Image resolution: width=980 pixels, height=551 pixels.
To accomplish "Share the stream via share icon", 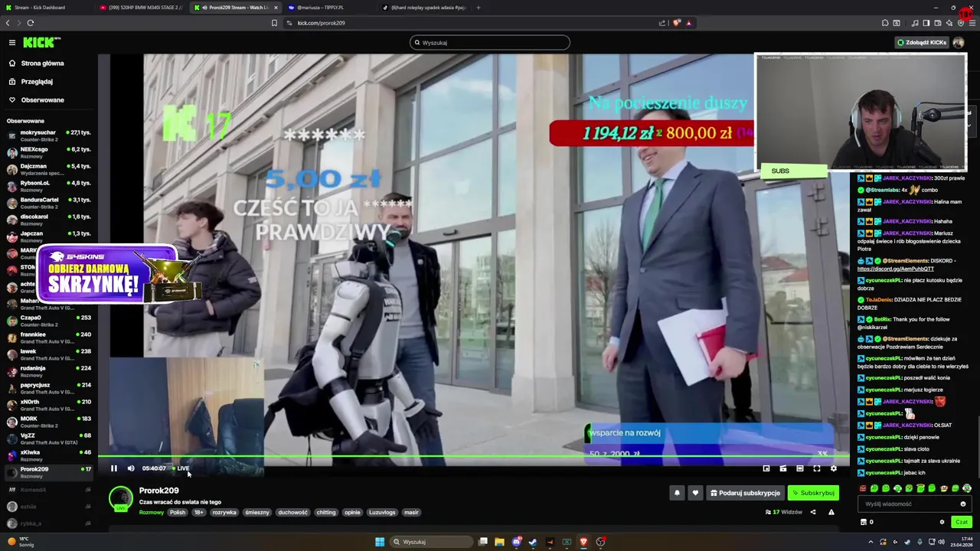I will [x=813, y=512].
